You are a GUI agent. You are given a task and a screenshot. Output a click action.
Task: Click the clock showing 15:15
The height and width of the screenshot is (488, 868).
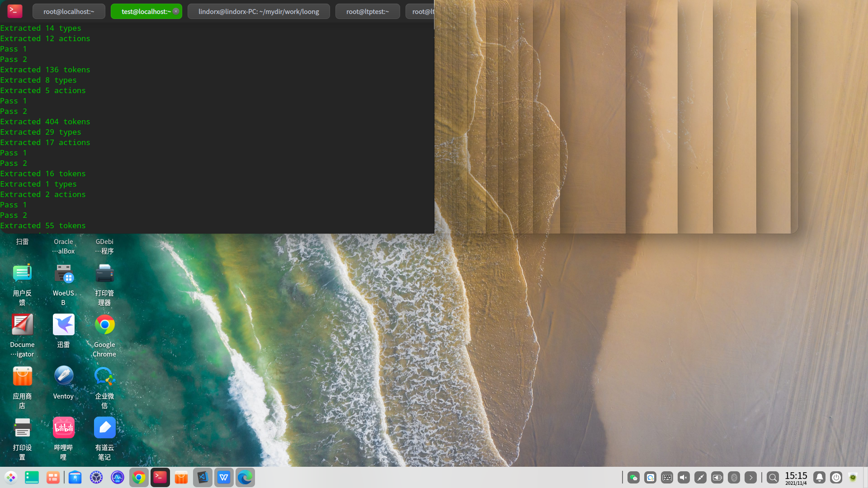point(796,477)
